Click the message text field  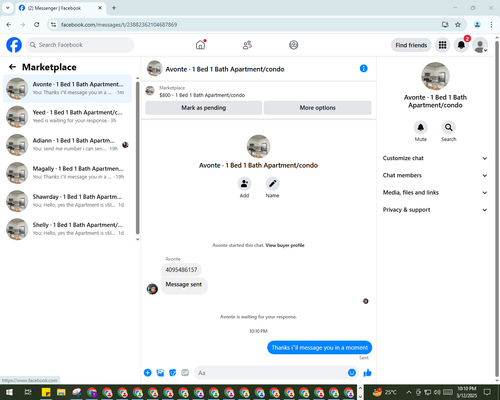pos(272,373)
